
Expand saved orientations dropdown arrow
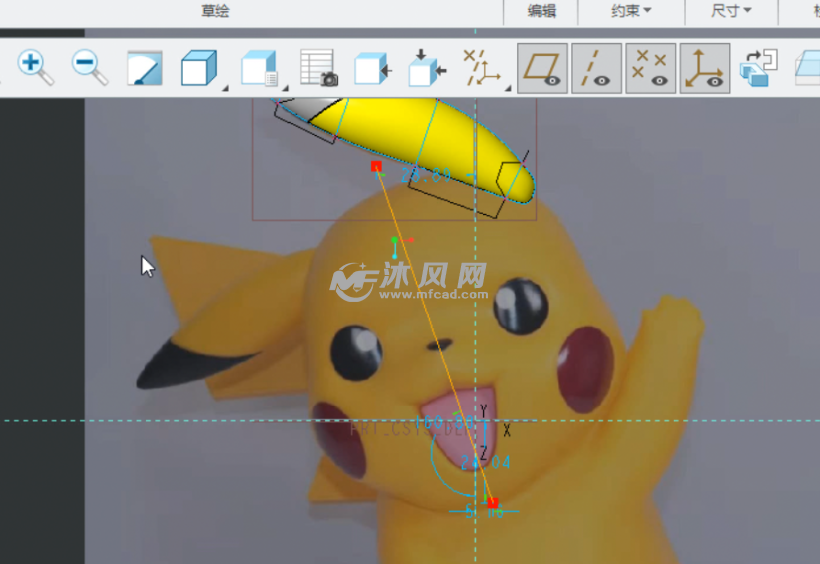tap(285, 88)
